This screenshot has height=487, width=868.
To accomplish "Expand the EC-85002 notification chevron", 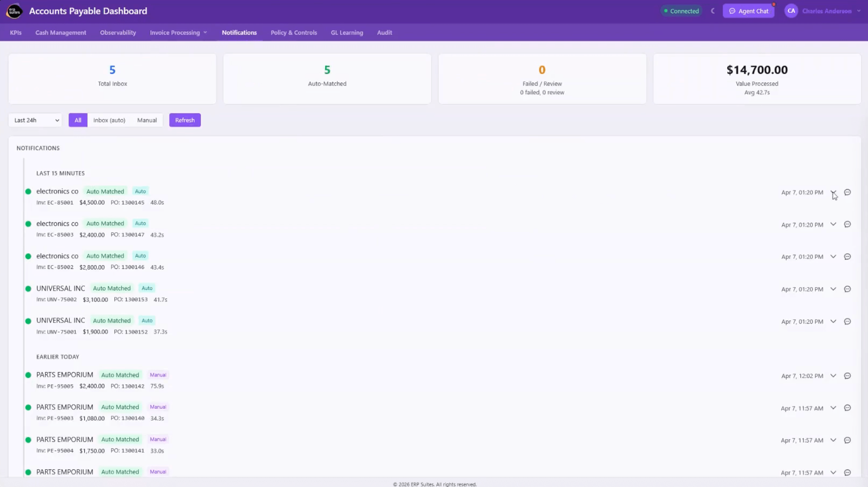I will click(x=833, y=257).
